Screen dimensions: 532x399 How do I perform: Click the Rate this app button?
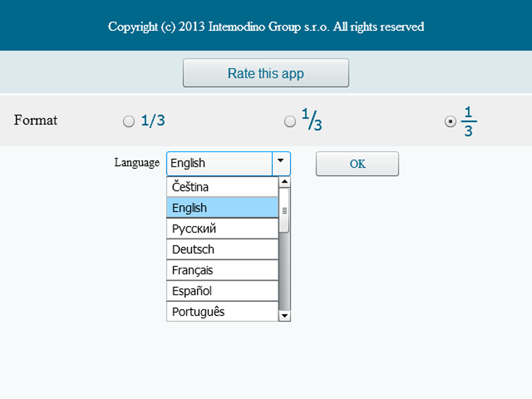(265, 73)
